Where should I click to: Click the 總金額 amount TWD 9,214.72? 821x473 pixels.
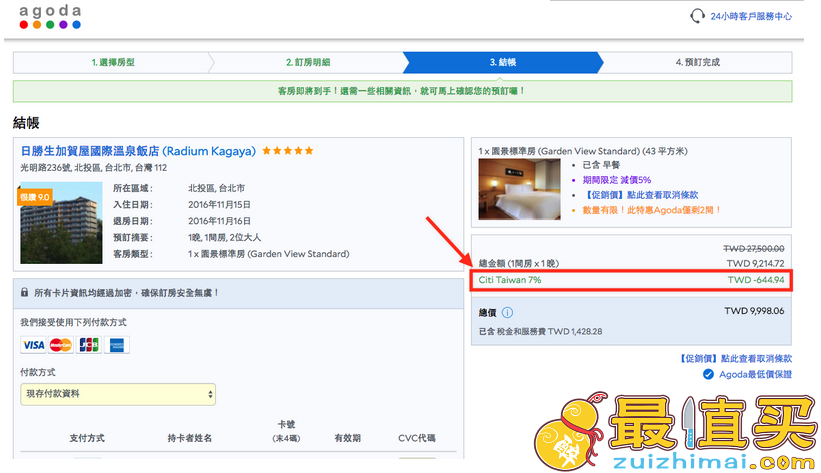tap(755, 263)
